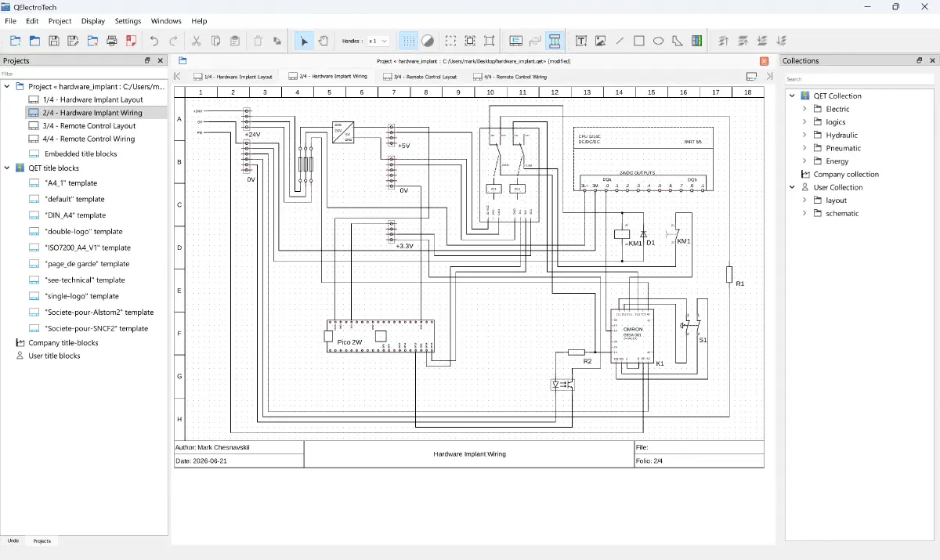Click the add new folio button
Viewport: 940px width, 560px height.
(x=751, y=77)
